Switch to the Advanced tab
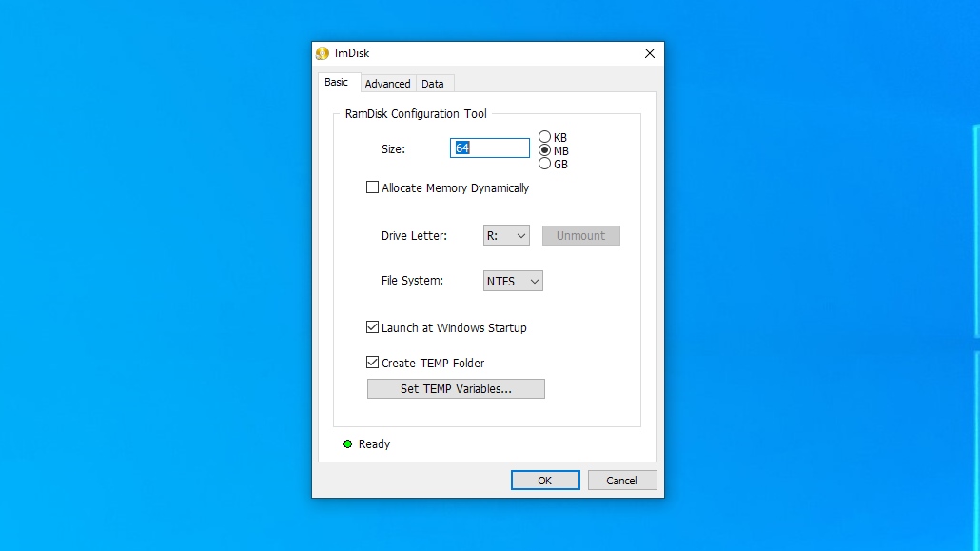Screen dimensions: 980x551 tap(387, 84)
